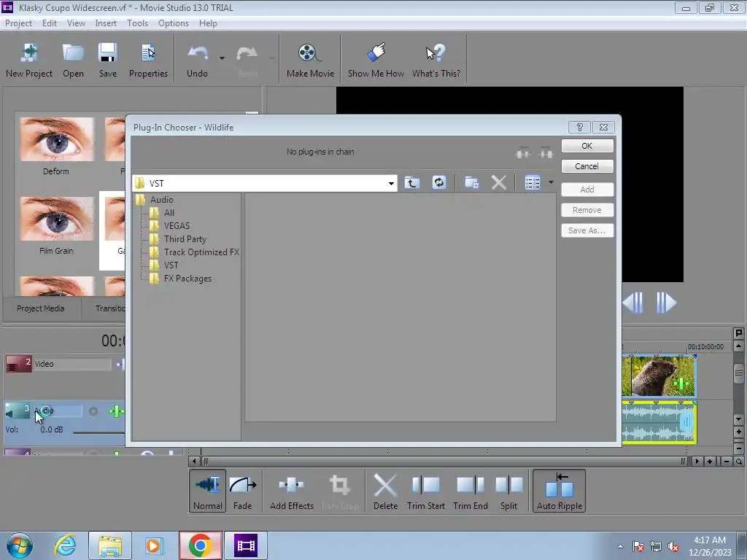
Task: Click the Remove plug-in button
Action: [x=587, y=210]
